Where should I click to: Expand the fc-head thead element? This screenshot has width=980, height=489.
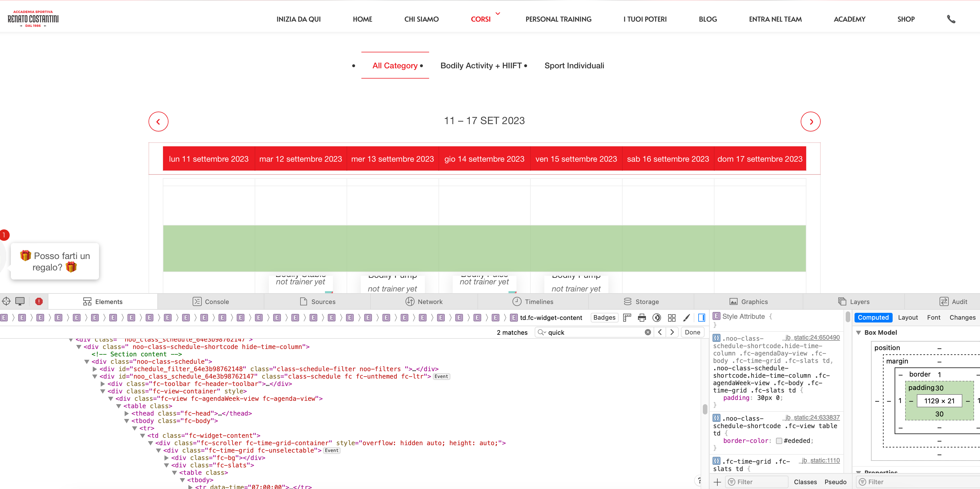coord(127,413)
